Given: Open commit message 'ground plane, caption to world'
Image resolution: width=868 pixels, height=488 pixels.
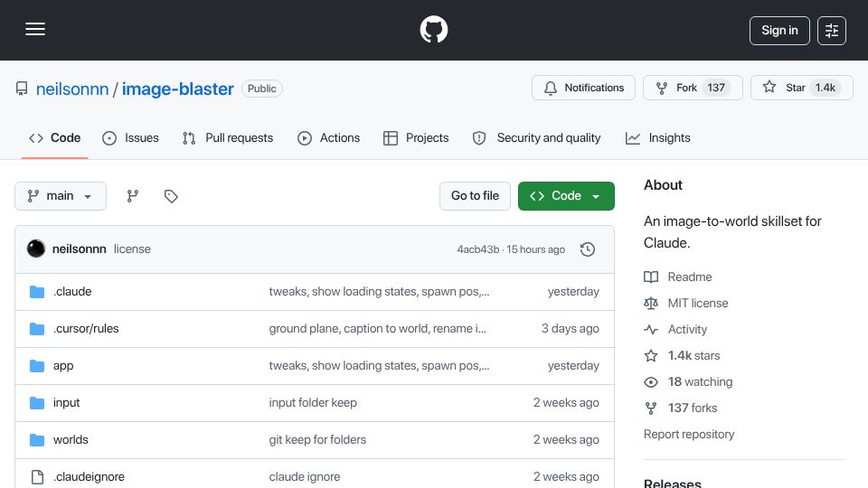Looking at the screenshot, I should [x=378, y=329].
